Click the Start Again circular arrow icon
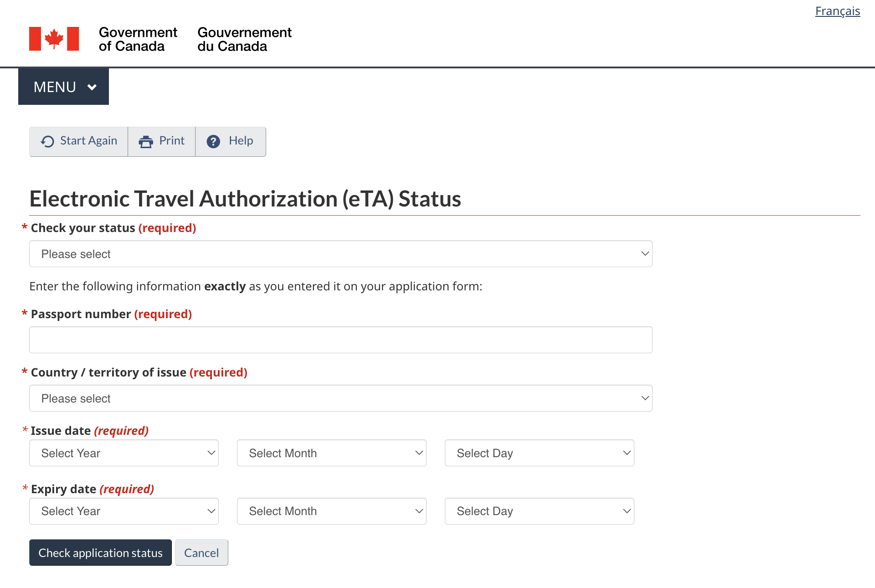The image size is (875, 588). [x=47, y=141]
